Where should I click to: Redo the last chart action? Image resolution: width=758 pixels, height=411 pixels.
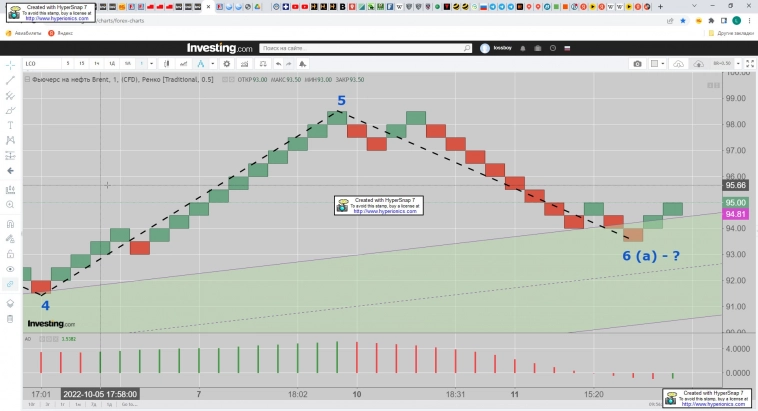coord(289,64)
